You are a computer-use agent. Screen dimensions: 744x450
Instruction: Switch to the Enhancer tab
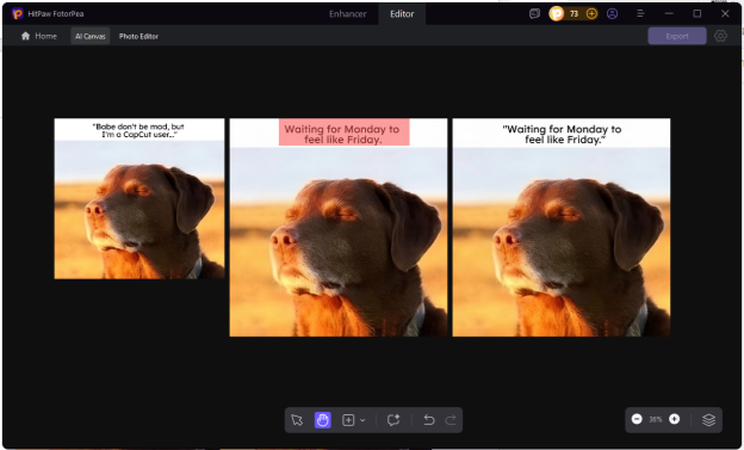tap(348, 14)
